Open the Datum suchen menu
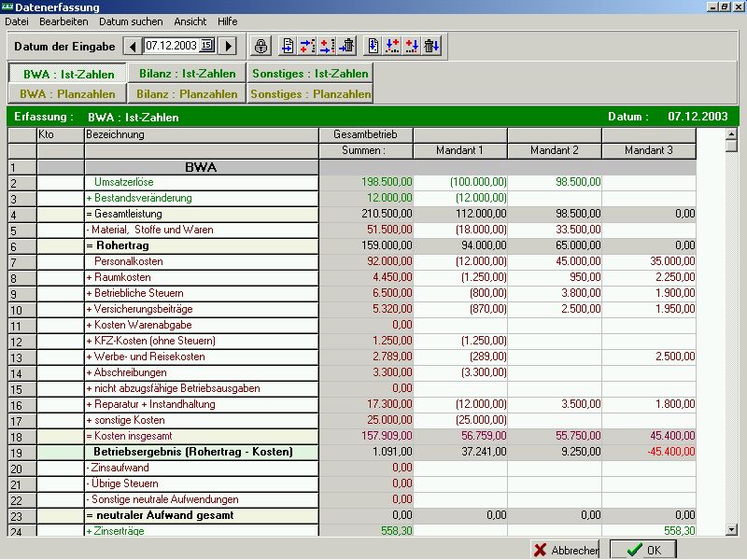Viewport: 747px width, 560px height. pyautogui.click(x=131, y=21)
